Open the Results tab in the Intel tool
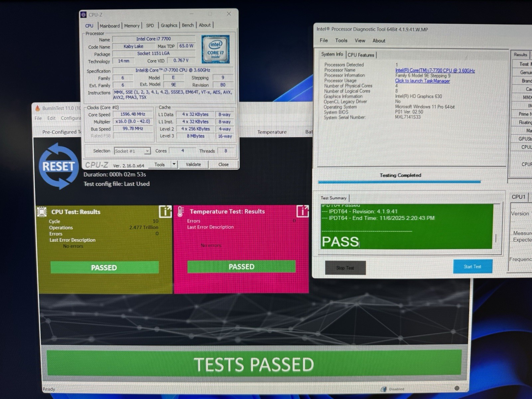Viewport: 532px width, 399px height. [520, 55]
